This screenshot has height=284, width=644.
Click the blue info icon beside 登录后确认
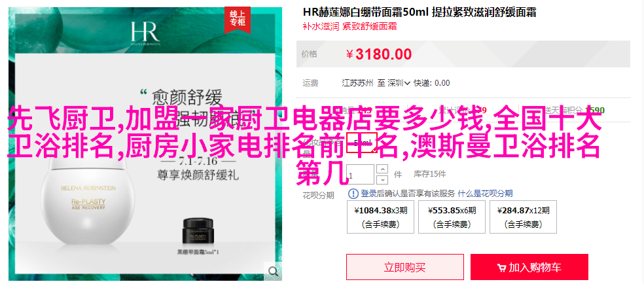(x=353, y=193)
